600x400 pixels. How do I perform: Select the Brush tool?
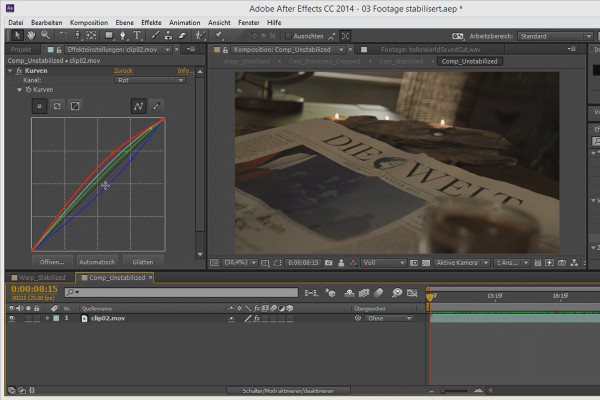[155, 36]
